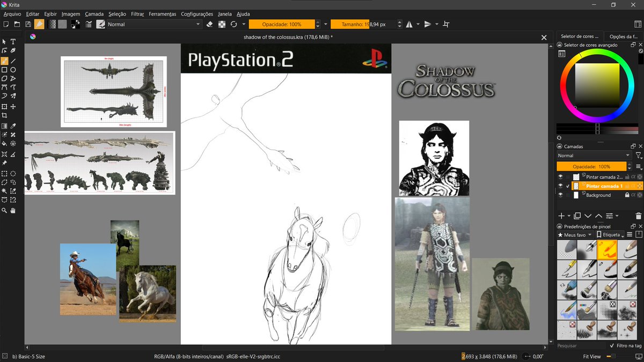This screenshot has height=362, width=644.
Task: Toggle Eraser mode in the toolbar
Action: 210,24
